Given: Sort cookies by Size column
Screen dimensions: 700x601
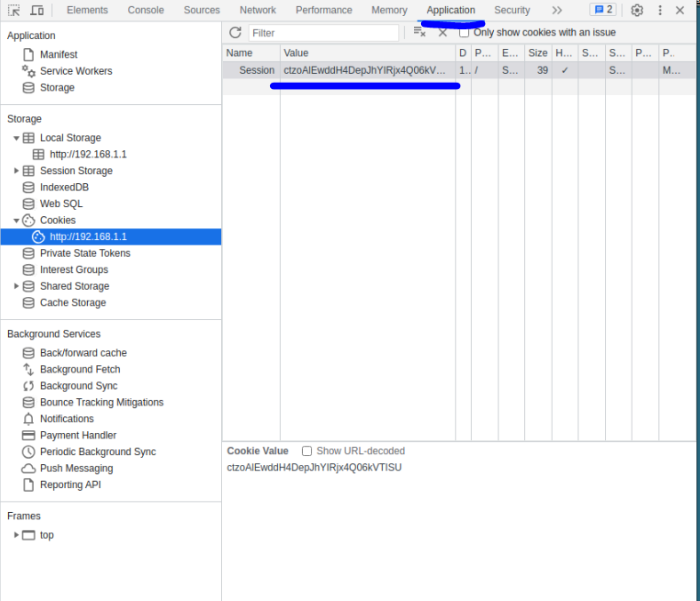Looking at the screenshot, I should pos(538,53).
